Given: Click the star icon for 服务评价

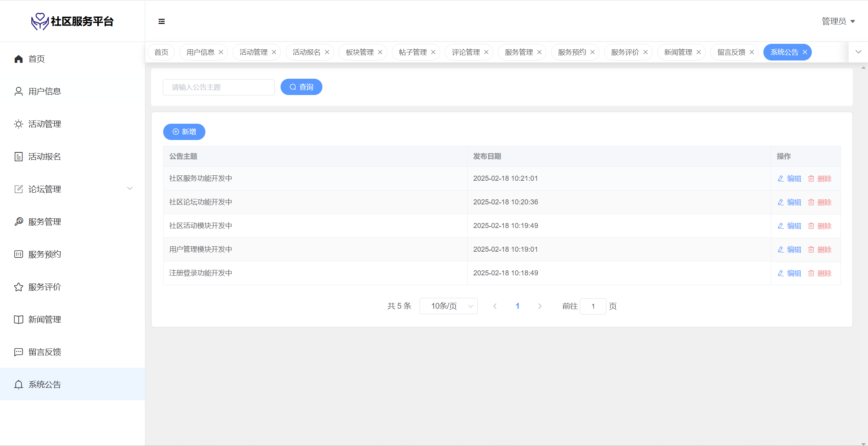Looking at the screenshot, I should point(19,287).
